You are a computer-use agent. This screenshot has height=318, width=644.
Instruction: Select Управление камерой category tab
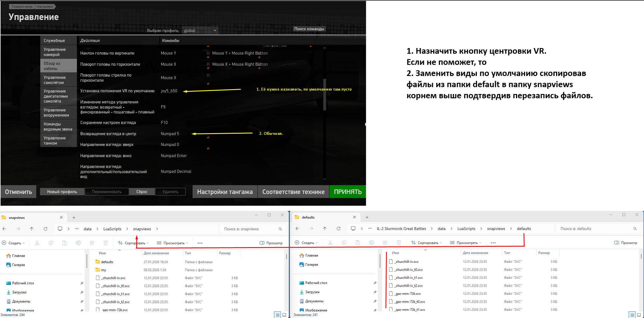point(59,52)
